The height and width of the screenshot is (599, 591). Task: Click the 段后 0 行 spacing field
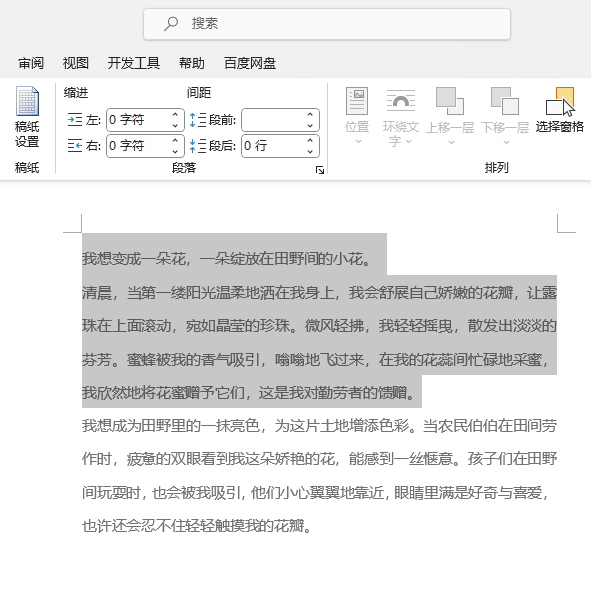point(280,146)
